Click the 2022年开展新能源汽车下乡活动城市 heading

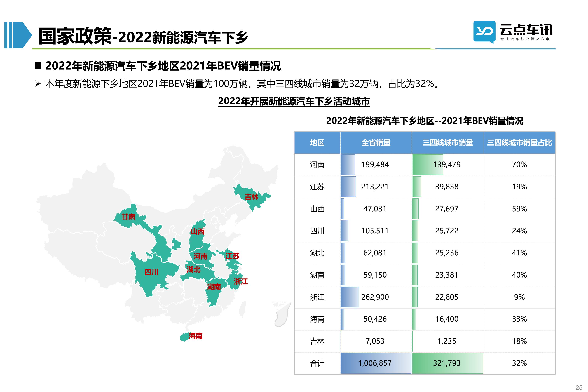[x=294, y=101]
